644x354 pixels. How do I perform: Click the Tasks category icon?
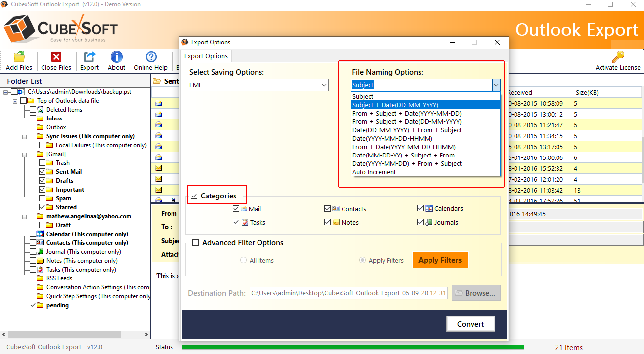click(244, 222)
